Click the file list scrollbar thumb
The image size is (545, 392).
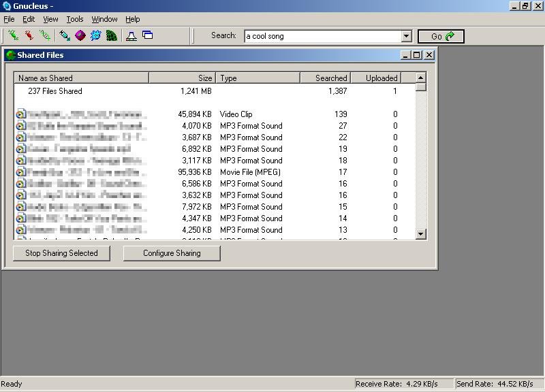[x=420, y=87]
